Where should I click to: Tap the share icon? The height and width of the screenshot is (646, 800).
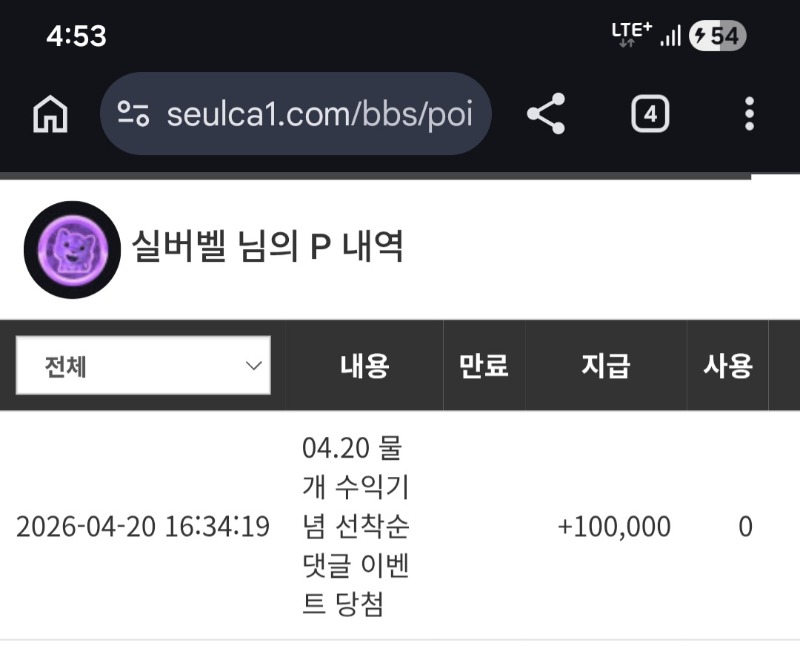546,114
